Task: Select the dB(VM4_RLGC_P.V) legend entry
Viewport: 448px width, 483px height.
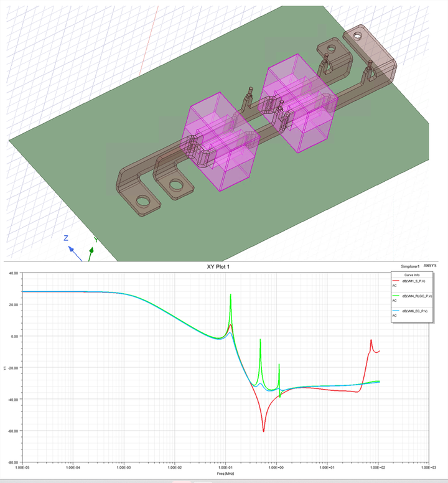Action: click(x=417, y=296)
